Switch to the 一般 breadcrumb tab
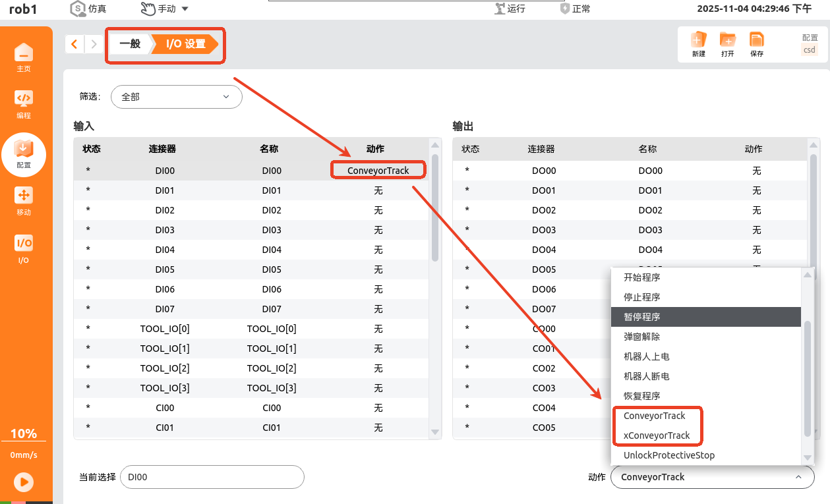The height and width of the screenshot is (504, 830). pos(130,44)
